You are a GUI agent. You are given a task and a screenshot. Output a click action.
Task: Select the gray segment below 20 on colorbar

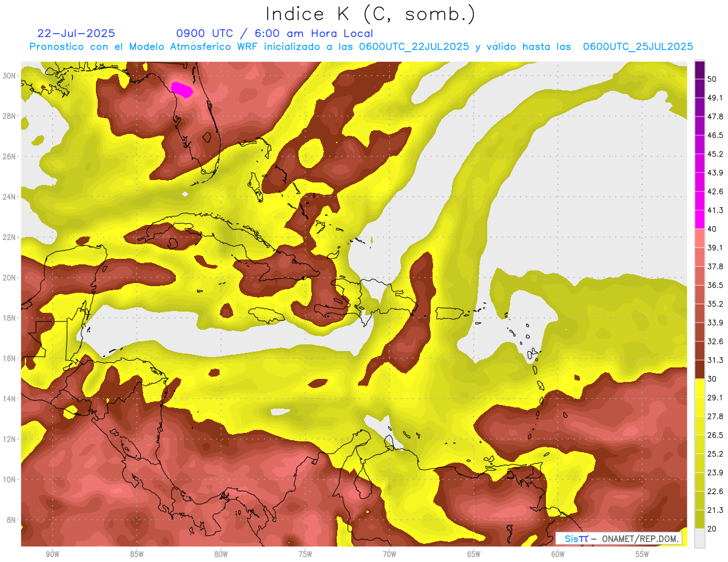[700, 538]
